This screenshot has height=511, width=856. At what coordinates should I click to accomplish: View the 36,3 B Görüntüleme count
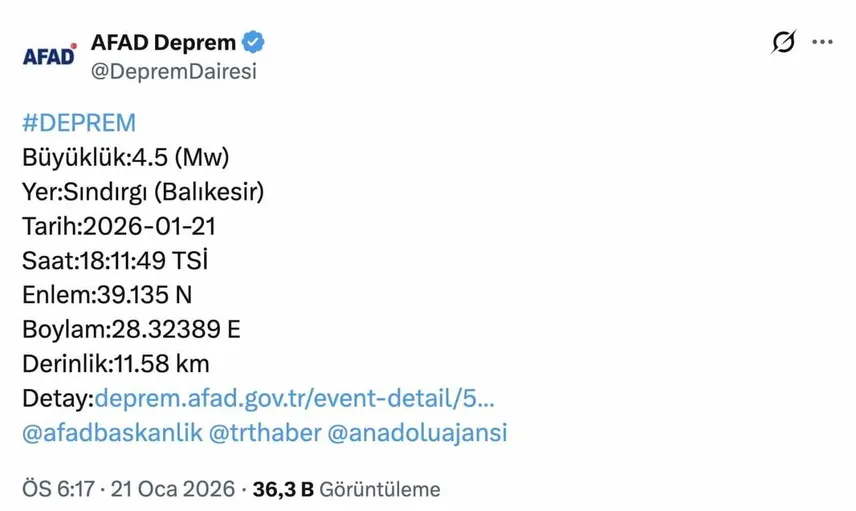(346, 489)
